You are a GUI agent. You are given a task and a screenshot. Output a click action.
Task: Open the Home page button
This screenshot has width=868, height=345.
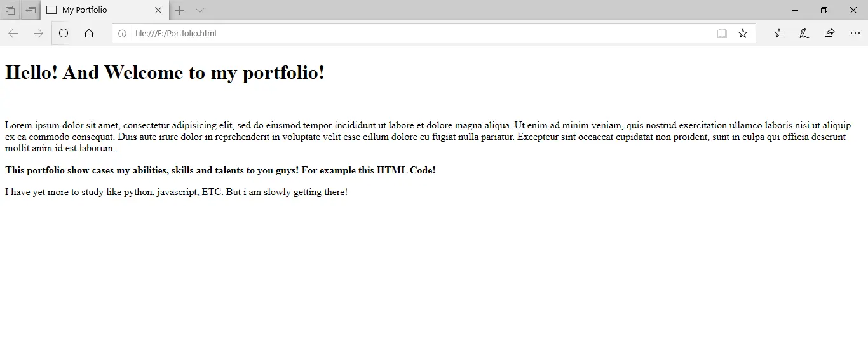click(89, 34)
